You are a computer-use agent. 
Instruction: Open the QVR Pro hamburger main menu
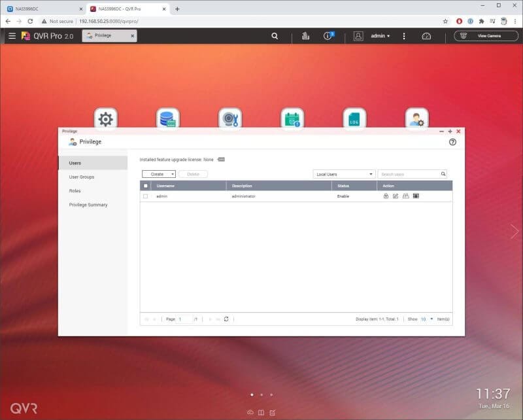(x=12, y=36)
